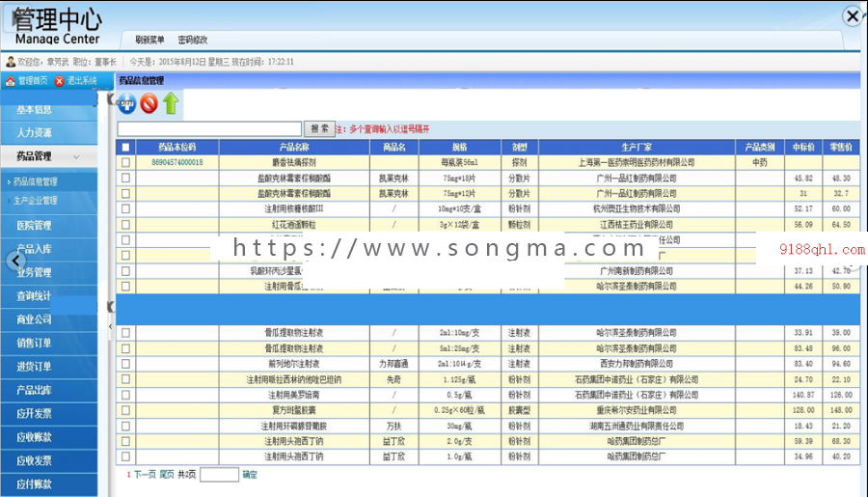868x497 pixels.
Task: Check the row for 注射用环磷腺苷葡胺
Action: pos(125,426)
